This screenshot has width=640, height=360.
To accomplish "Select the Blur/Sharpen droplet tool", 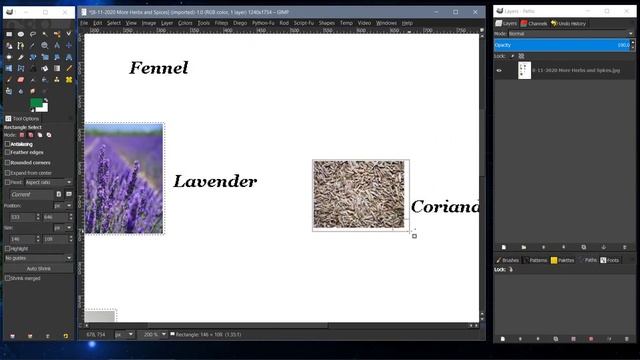I will pos(21,91).
